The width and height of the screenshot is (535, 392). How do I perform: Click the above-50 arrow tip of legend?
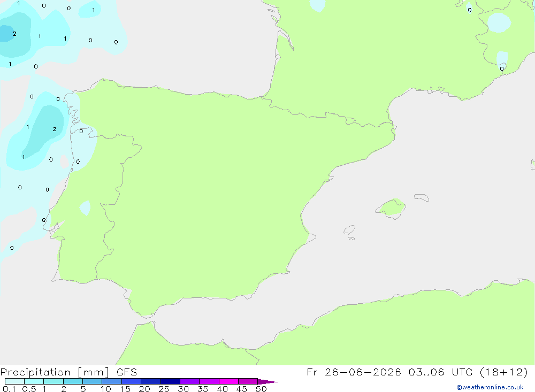coord(267,381)
